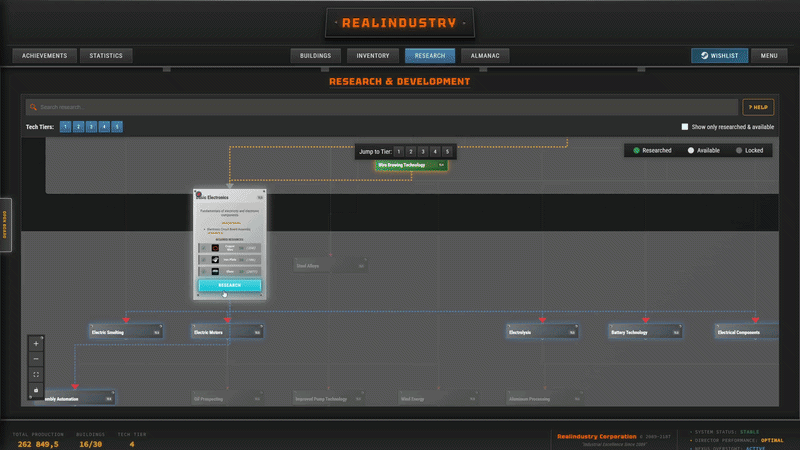Click the Search research input field
Screen dimensions: 800x450
pos(382,107)
